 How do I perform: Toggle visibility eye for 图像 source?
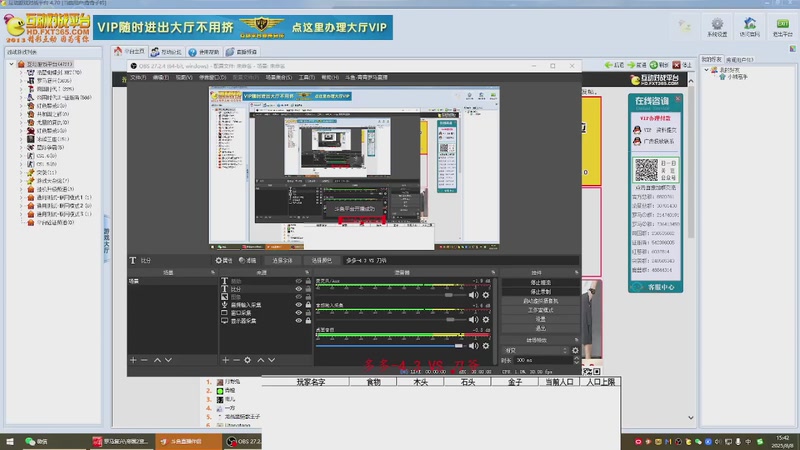click(298, 296)
